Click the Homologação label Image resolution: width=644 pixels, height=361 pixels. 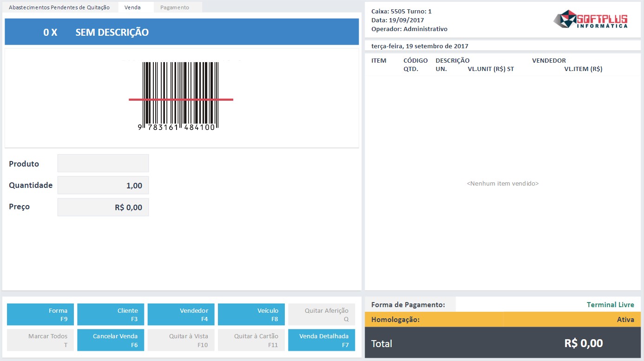395,320
